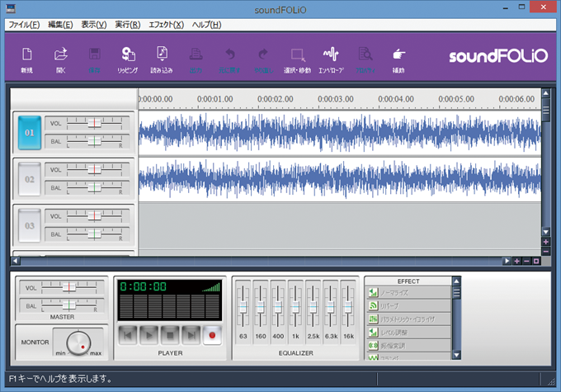Screen dimensions: 561x392
Task: Import audio with 読み込み icon
Action: click(x=162, y=59)
